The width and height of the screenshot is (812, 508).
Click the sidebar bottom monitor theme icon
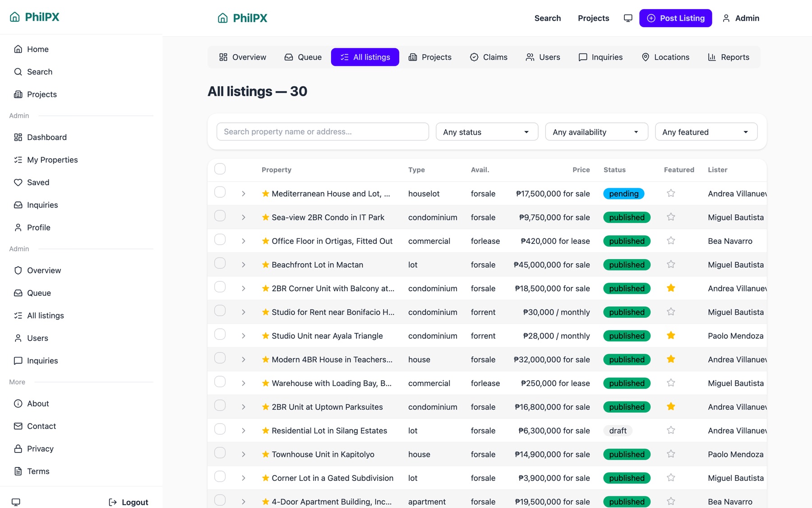click(16, 502)
